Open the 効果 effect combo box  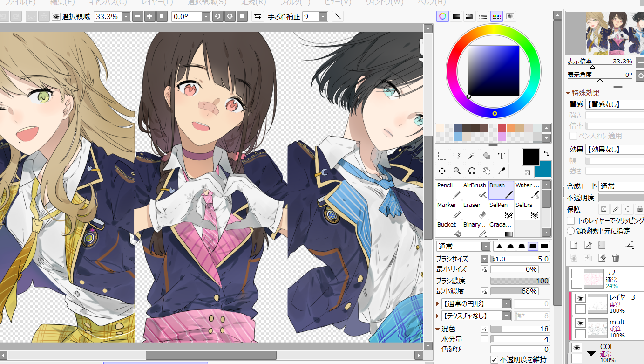tap(615, 150)
